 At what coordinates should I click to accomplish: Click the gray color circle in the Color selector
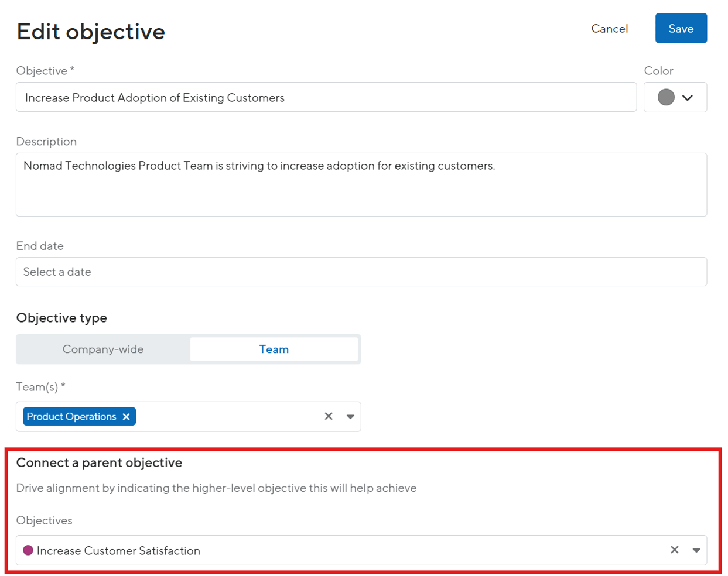point(666,97)
